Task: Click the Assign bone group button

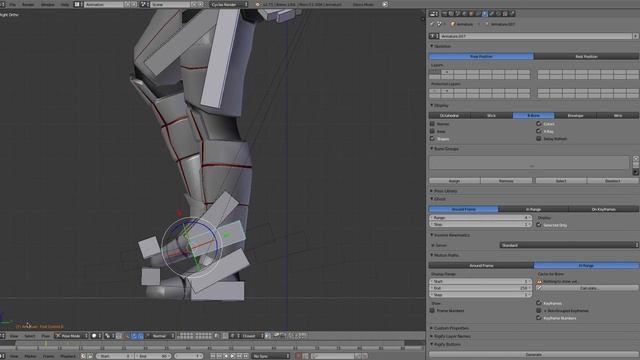Action: coord(454,180)
